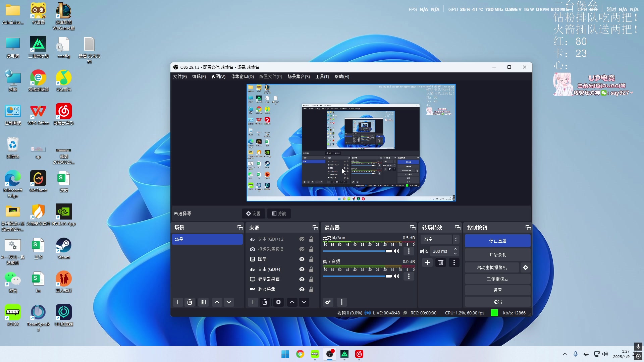This screenshot has height=362, width=644.
Task: Select the 场景 item in scenes list
Action: pyautogui.click(x=207, y=239)
